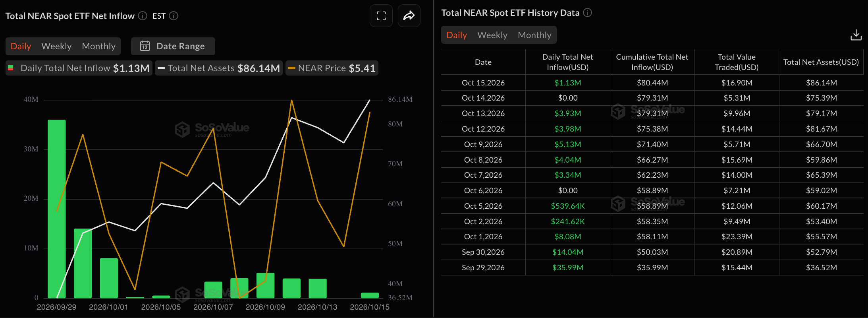Click info icon beside History Data title
The image size is (868, 318).
click(587, 13)
